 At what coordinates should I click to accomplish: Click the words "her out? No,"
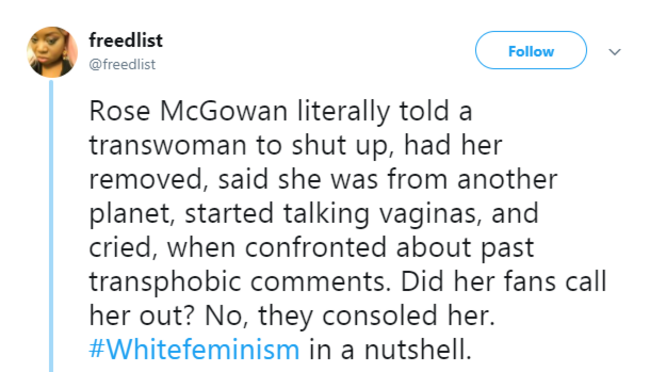click(x=169, y=316)
